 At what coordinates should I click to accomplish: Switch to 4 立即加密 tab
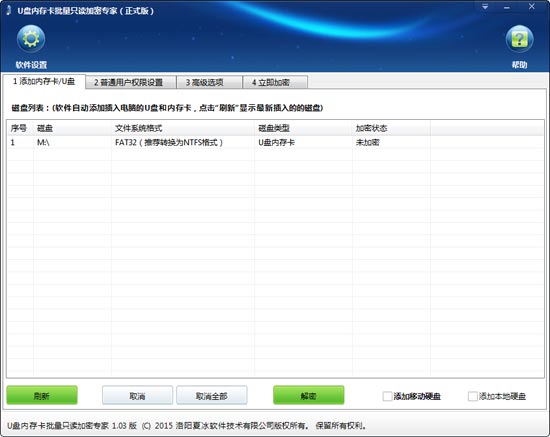(x=275, y=82)
